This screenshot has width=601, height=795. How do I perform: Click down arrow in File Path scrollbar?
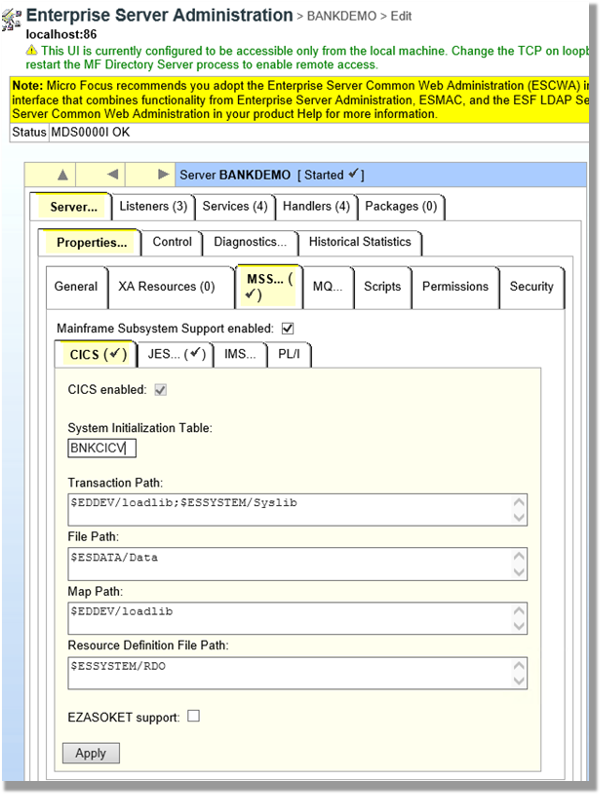[519, 572]
